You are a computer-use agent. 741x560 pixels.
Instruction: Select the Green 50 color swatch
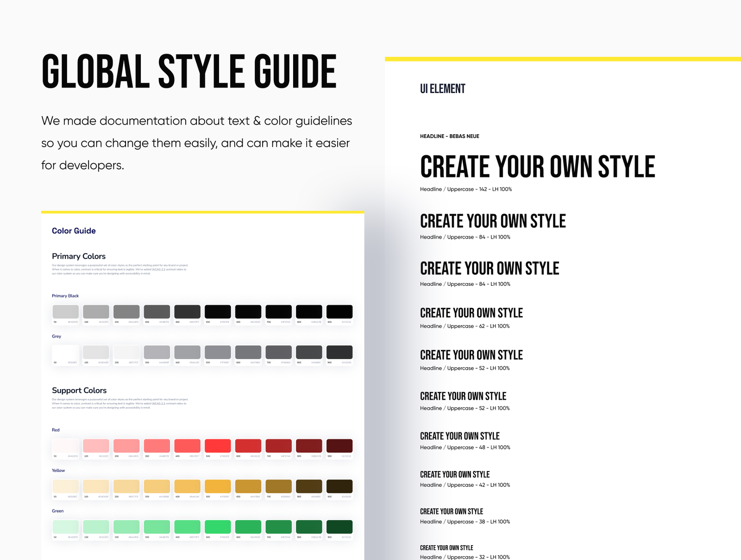pyautogui.click(x=65, y=527)
